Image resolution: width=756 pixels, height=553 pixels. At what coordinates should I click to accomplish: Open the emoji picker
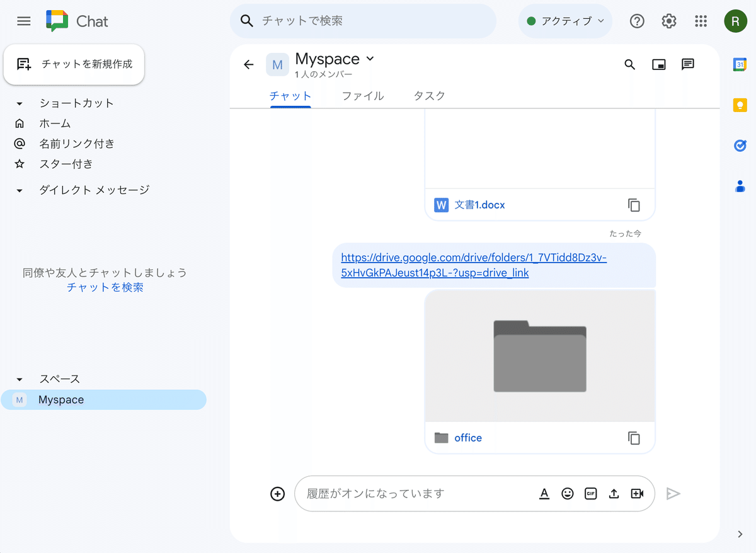point(568,494)
